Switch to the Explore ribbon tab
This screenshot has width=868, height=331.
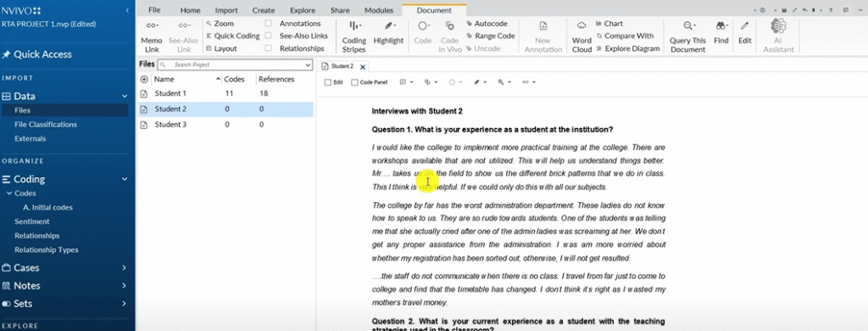point(303,10)
